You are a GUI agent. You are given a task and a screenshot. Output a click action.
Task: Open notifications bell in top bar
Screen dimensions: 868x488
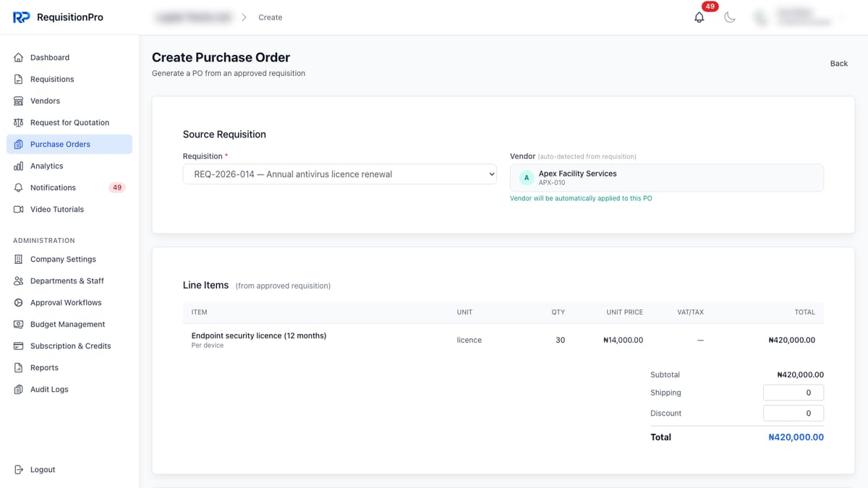click(x=699, y=17)
